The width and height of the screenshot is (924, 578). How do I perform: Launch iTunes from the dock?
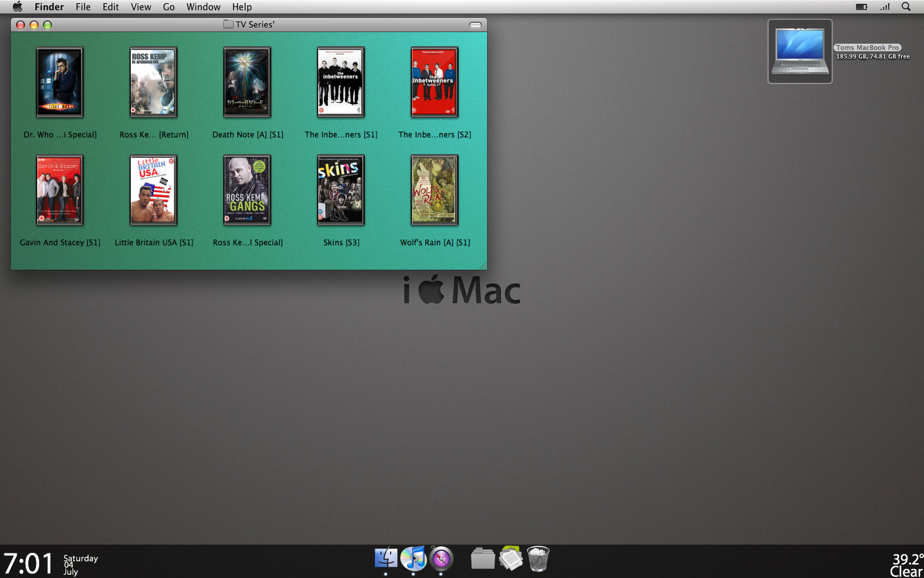[413, 559]
